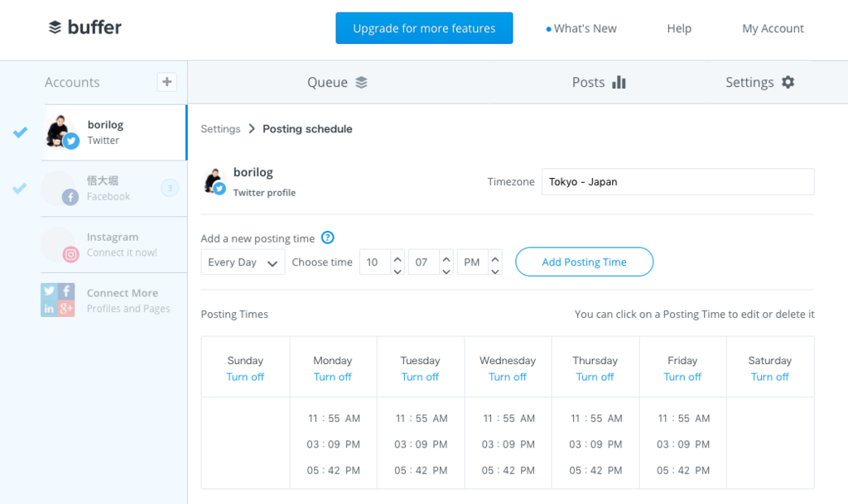
Task: Edit Tuesday 03:09 PM posting time
Action: (x=421, y=444)
